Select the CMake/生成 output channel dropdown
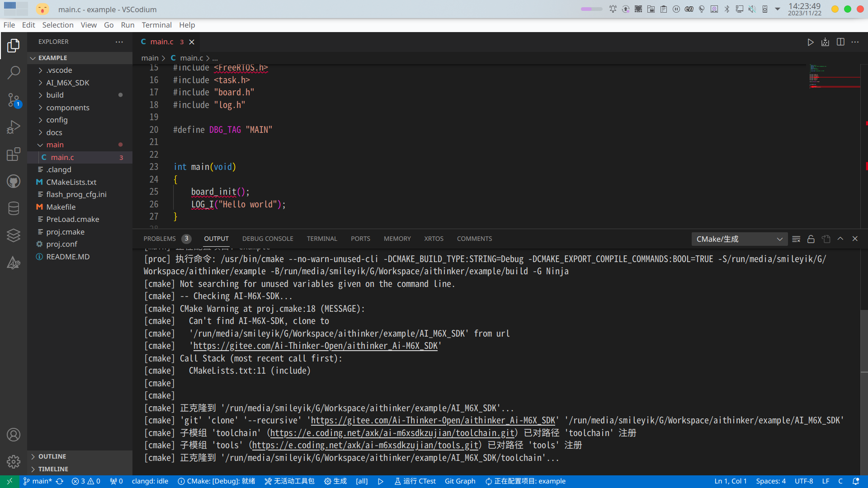This screenshot has height=488, width=868. pyautogui.click(x=740, y=239)
